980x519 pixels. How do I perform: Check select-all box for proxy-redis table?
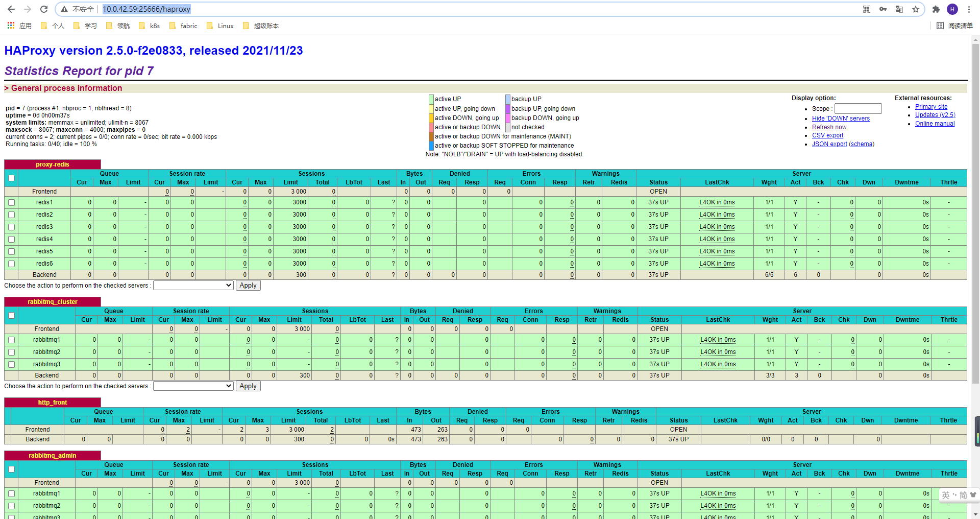[x=11, y=178]
